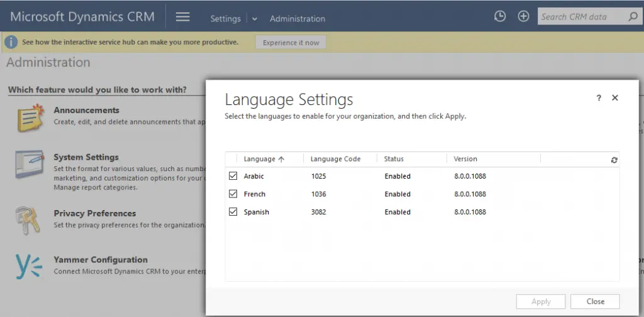
Task: Click language code 3082
Action: (x=319, y=213)
